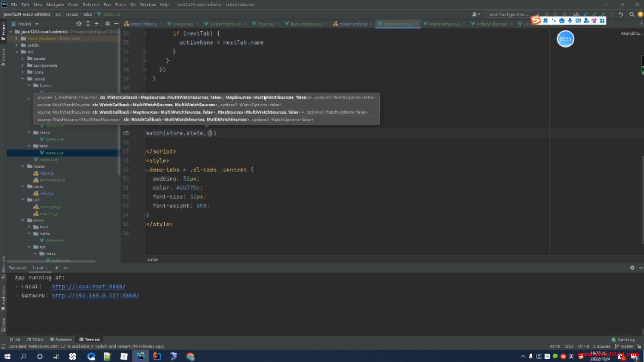Toggle fold on line 49 .demo-tabs rule
Image resolution: width=644 pixels, height=362 pixels.
pyautogui.click(x=144, y=170)
